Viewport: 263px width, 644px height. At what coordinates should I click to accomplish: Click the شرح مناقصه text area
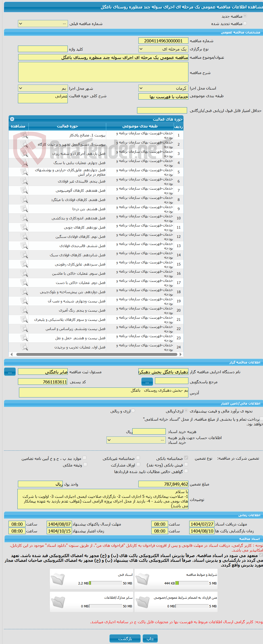(x=103, y=72)
